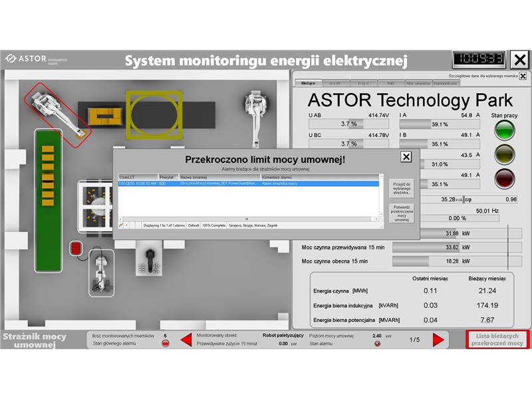Open the Harmoniczne tab
The width and height of the screenshot is (532, 399).
click(446, 83)
